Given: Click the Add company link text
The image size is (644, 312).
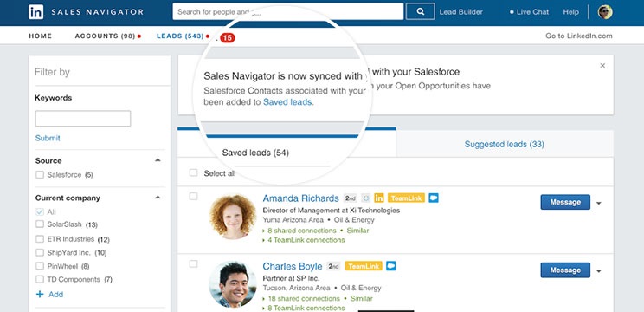Looking at the screenshot, I should 56,295.
